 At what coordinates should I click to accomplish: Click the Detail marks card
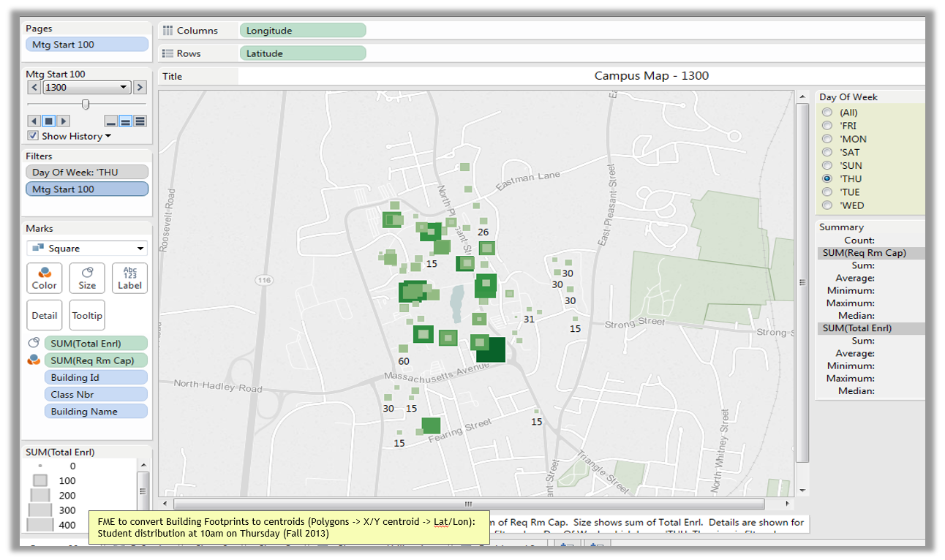tap(44, 315)
